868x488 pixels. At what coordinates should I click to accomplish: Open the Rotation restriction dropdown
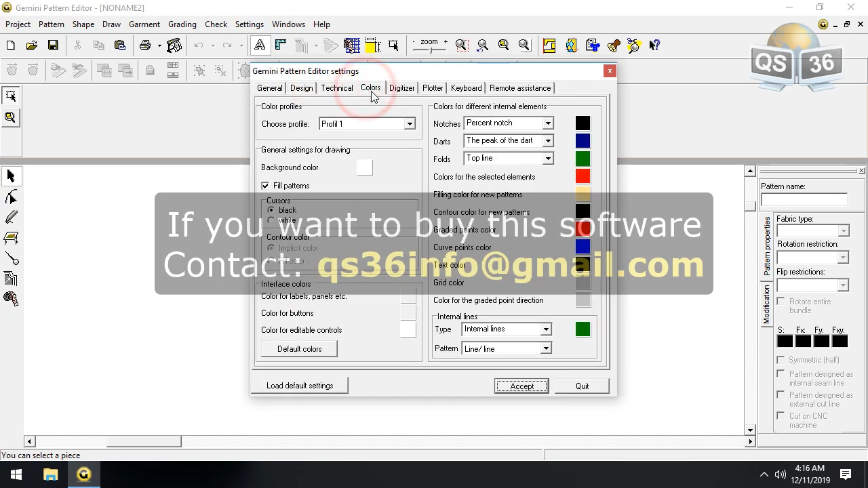pos(843,258)
